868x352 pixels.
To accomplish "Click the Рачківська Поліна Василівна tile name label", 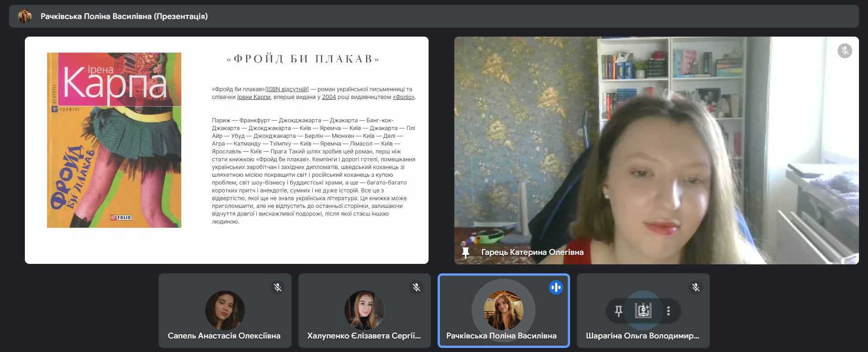I will coord(501,336).
